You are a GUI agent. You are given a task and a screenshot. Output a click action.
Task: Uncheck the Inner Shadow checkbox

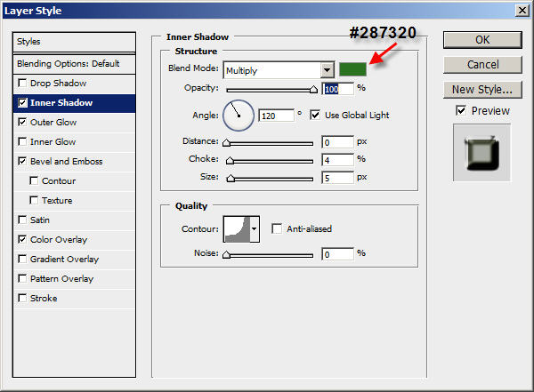[22, 103]
